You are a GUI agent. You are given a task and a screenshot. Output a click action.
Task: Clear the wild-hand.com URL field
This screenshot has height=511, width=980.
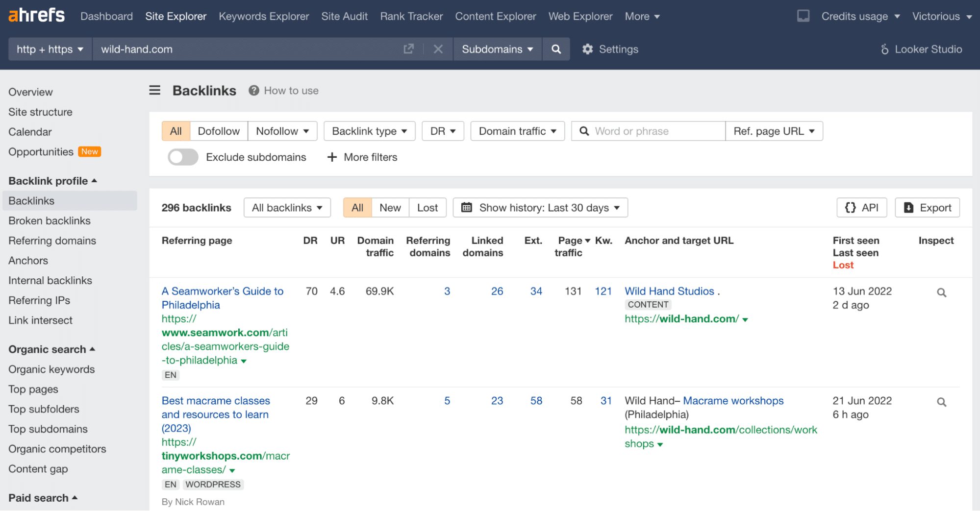[x=438, y=49]
